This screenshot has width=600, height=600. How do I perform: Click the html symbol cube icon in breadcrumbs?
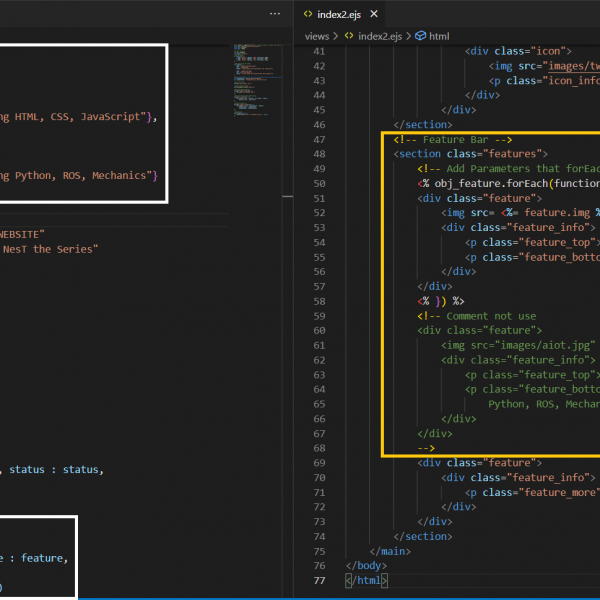click(x=420, y=35)
